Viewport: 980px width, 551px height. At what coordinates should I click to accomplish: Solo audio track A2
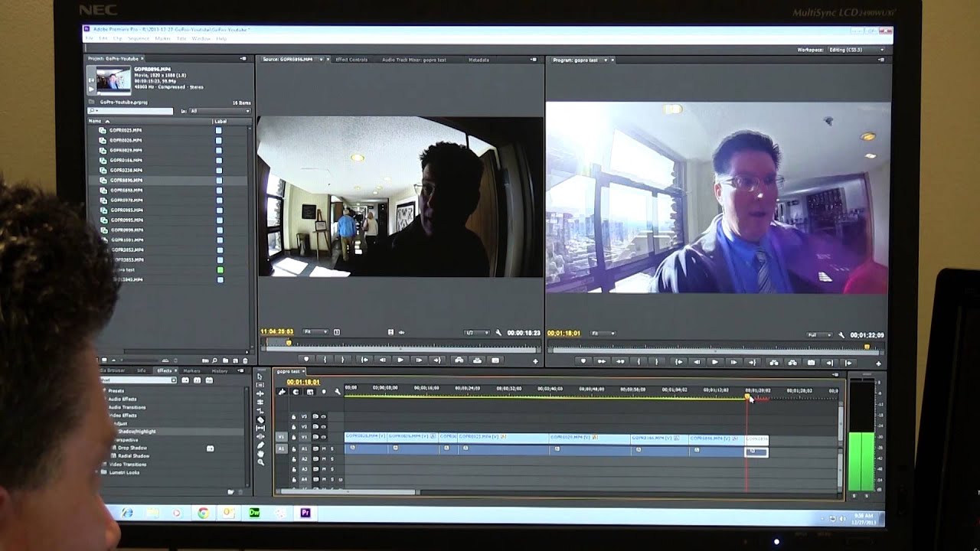click(x=332, y=458)
